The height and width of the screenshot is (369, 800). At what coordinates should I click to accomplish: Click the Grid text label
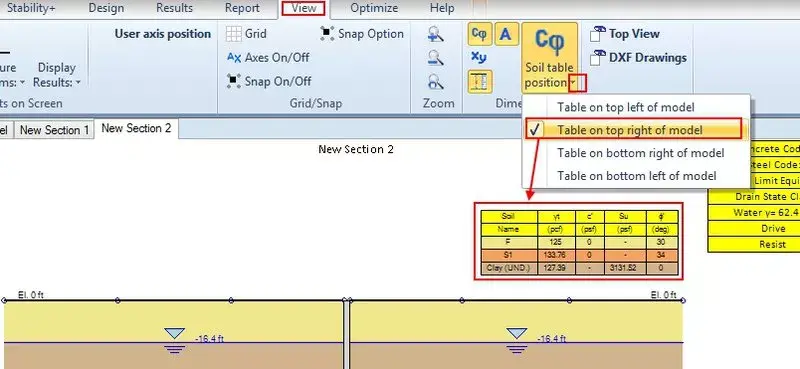(256, 34)
